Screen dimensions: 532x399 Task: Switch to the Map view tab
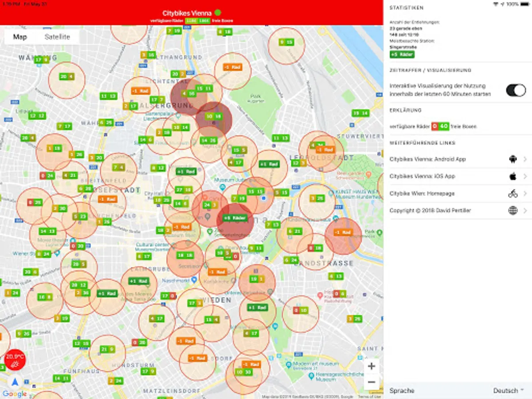20,37
